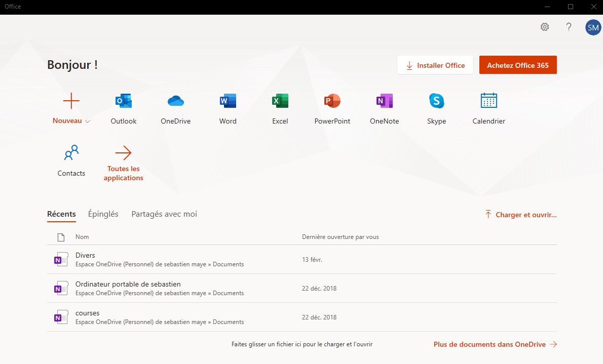Viewport: 603px width, 364px height.
Task: Click the Calendrier label text
Action: (x=489, y=121)
